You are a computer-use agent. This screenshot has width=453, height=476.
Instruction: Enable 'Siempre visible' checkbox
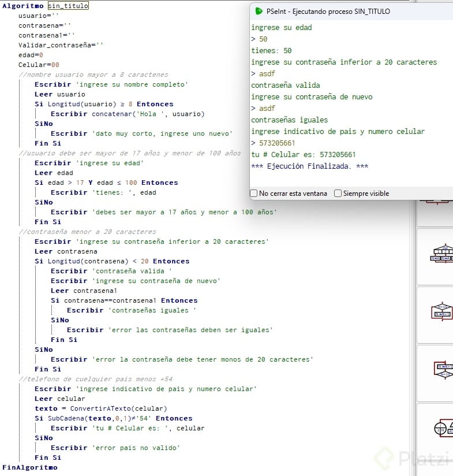[338, 194]
